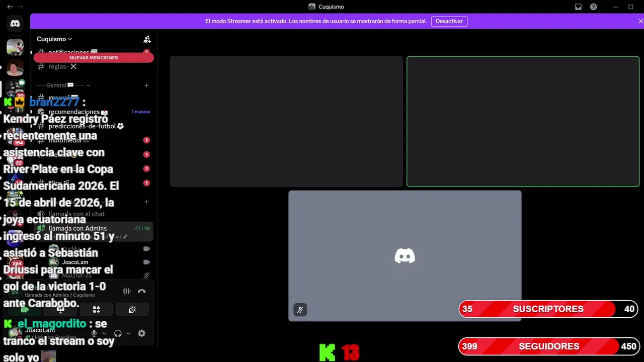Dismiss the streamer mode banner
This screenshot has height=362, width=644.
coord(640,21)
